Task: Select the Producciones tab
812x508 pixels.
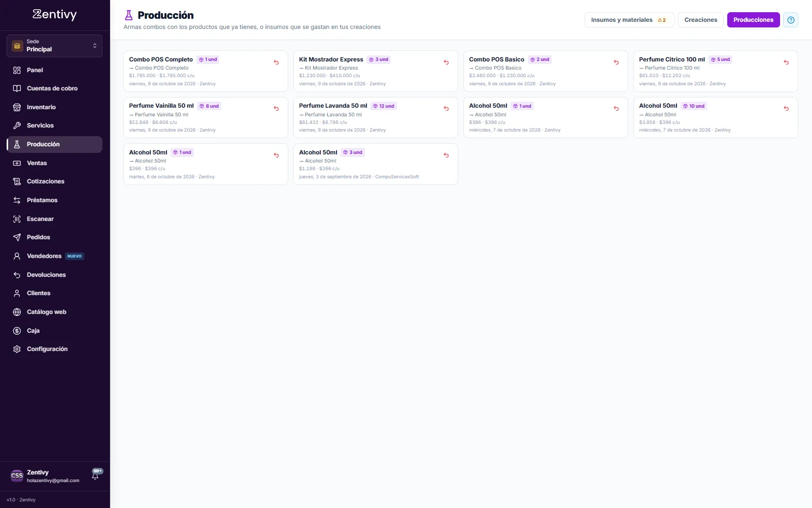Action: pos(753,20)
